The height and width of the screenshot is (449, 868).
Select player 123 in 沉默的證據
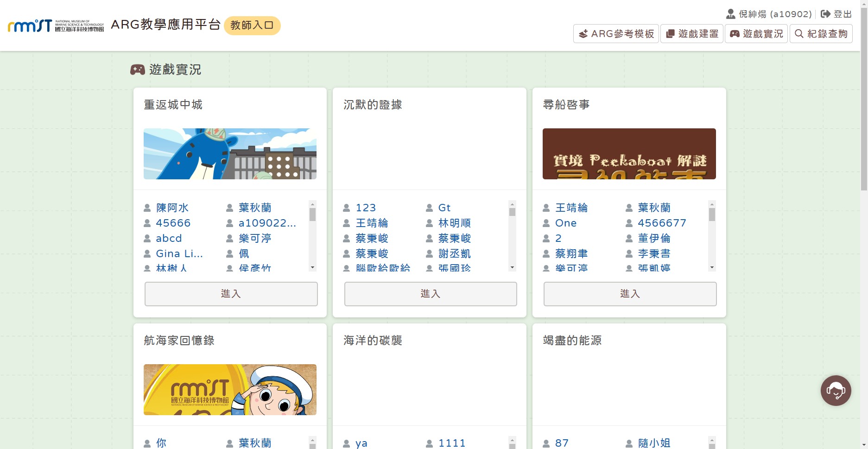366,208
